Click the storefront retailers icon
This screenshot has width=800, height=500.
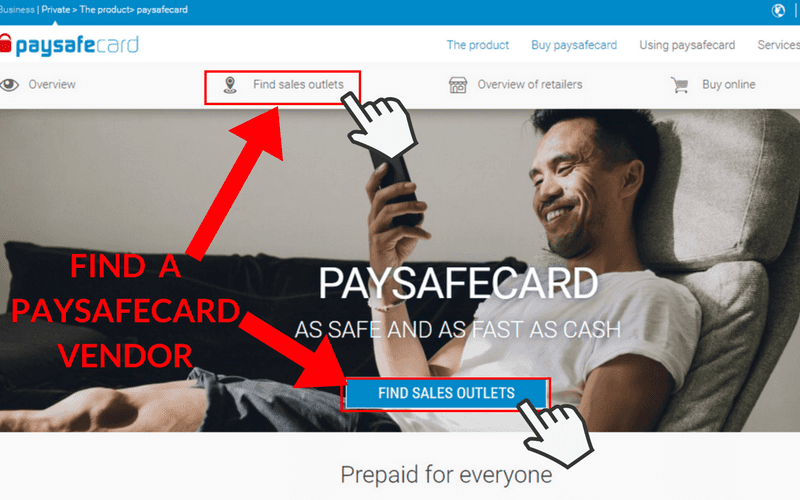tap(458, 85)
